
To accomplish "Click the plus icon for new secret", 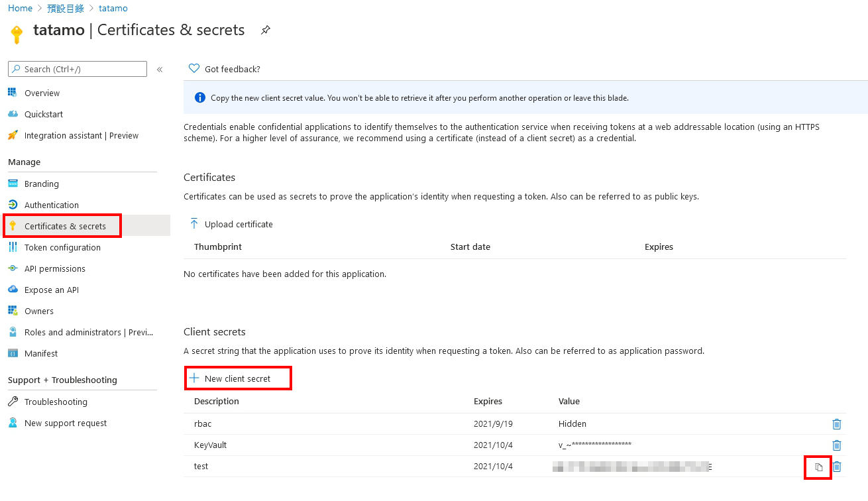I will point(194,378).
